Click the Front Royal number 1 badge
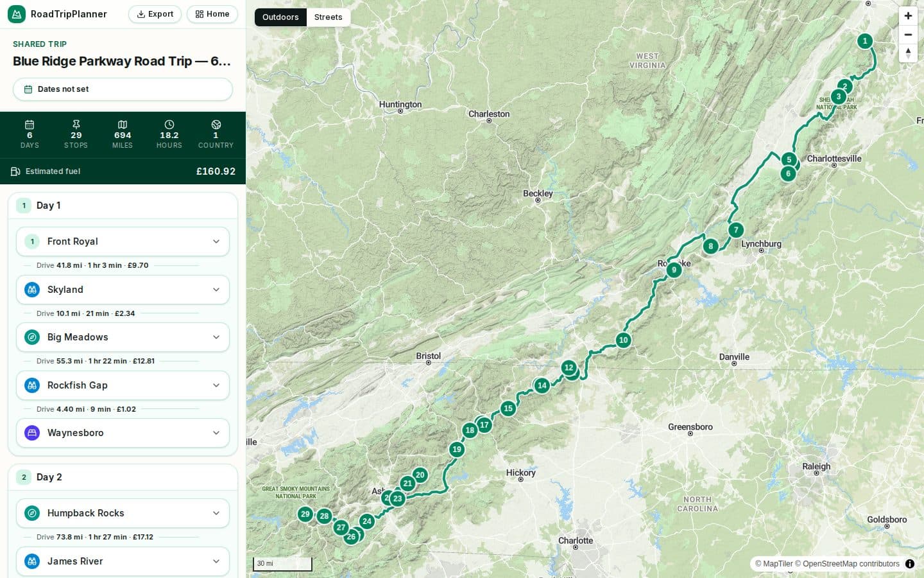Viewport: 924px width, 578px height. [x=32, y=241]
